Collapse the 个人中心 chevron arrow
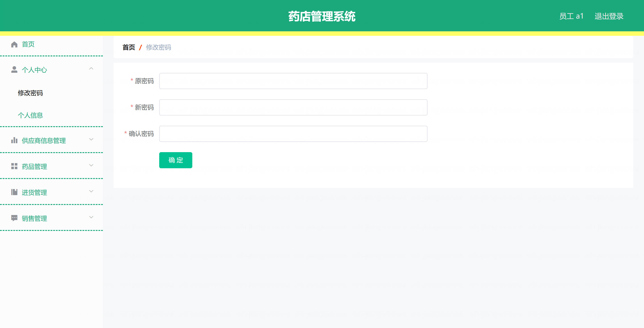This screenshot has width=644, height=328. point(91,68)
